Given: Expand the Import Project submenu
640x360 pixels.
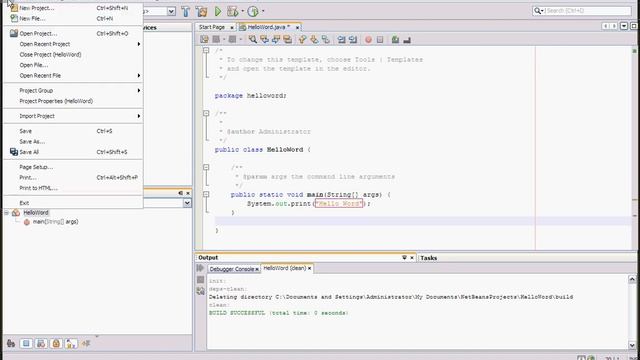Looking at the screenshot, I should (x=73, y=116).
